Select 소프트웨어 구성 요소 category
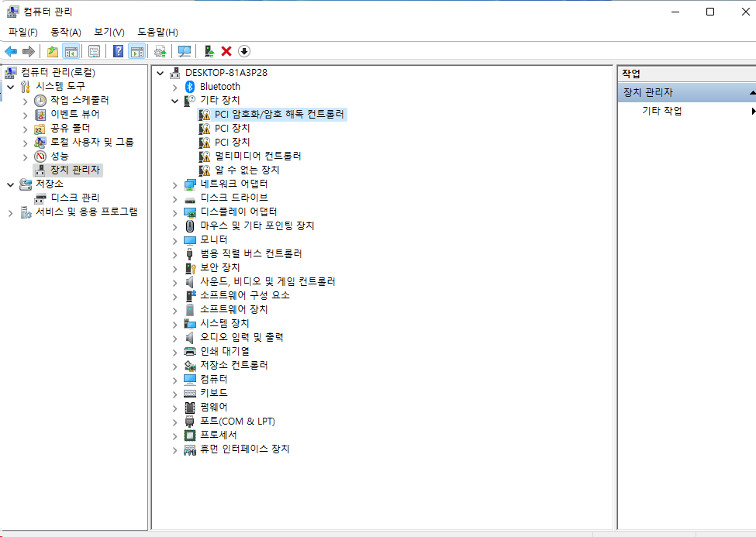Viewport: 756px width, 537px height. [245, 295]
